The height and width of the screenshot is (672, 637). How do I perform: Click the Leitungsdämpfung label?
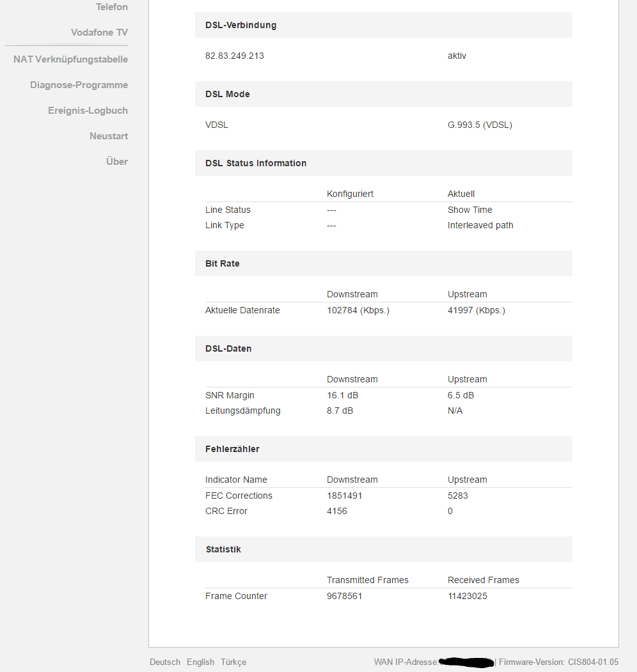click(242, 410)
